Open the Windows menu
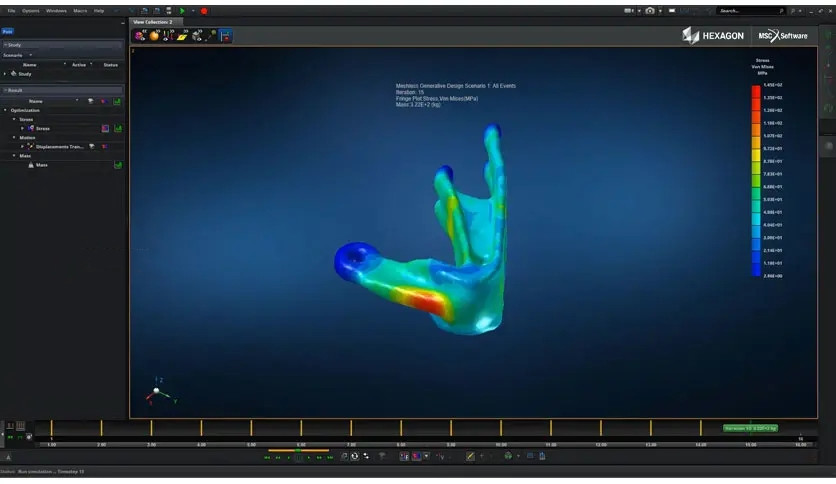Viewport: 836px width, 484px height. pos(56,11)
